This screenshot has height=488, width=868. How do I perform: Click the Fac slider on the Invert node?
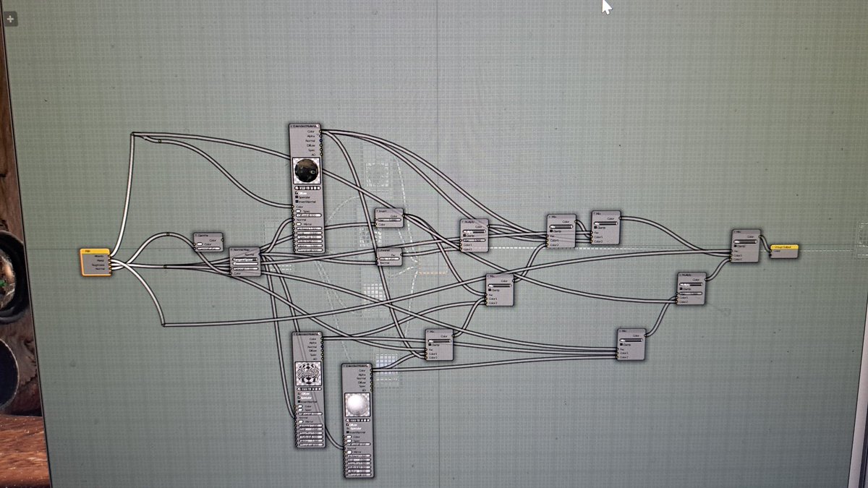[389, 220]
